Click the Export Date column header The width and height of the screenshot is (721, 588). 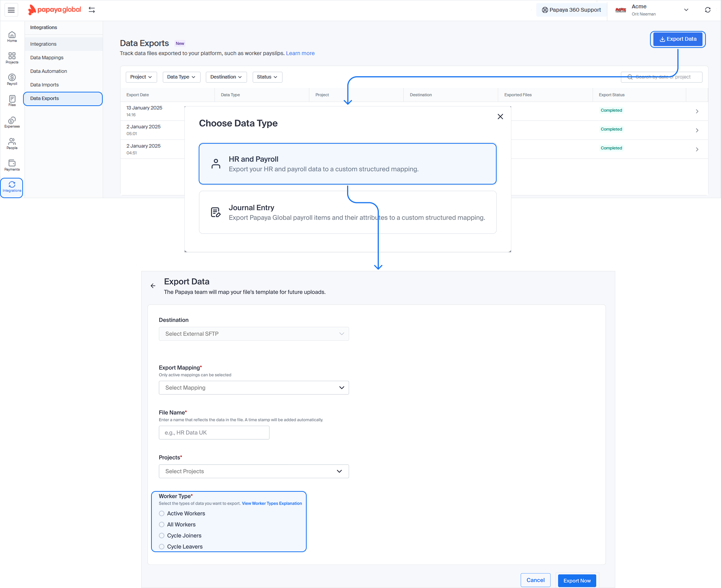tap(137, 95)
